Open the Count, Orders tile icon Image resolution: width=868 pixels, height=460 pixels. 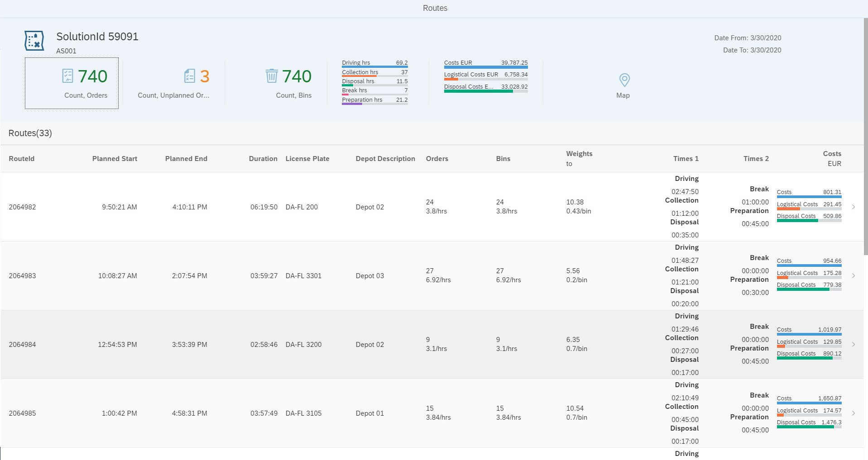pyautogui.click(x=67, y=76)
